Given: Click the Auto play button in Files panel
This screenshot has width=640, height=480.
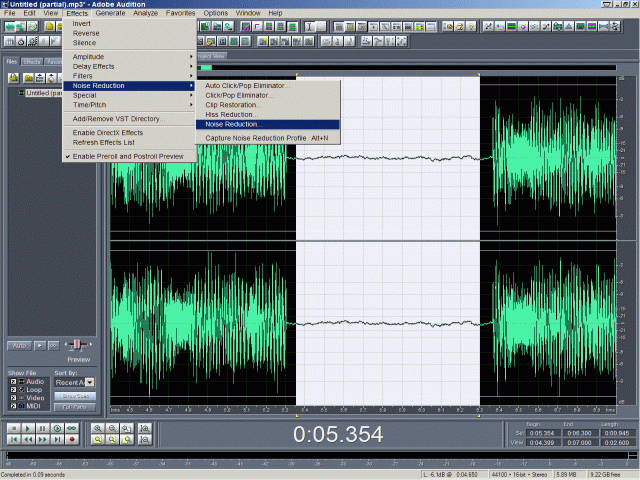Looking at the screenshot, I should pos(19,346).
